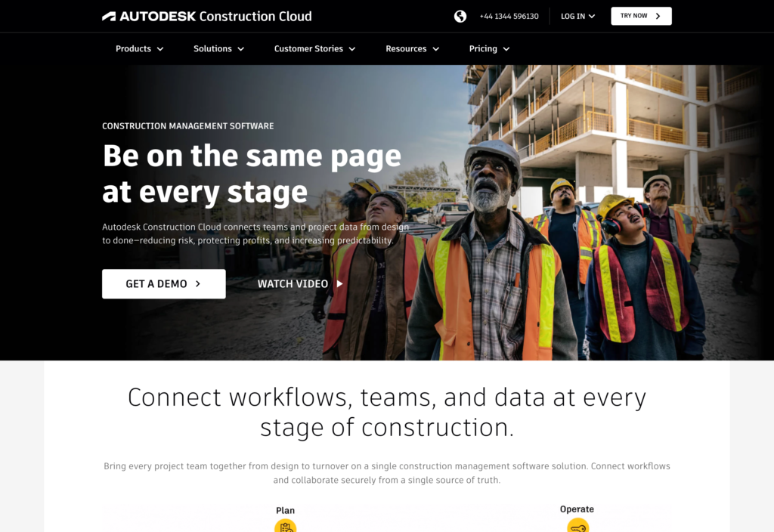Click the phone number +44 1344 596130
The height and width of the screenshot is (532, 774).
coord(509,17)
